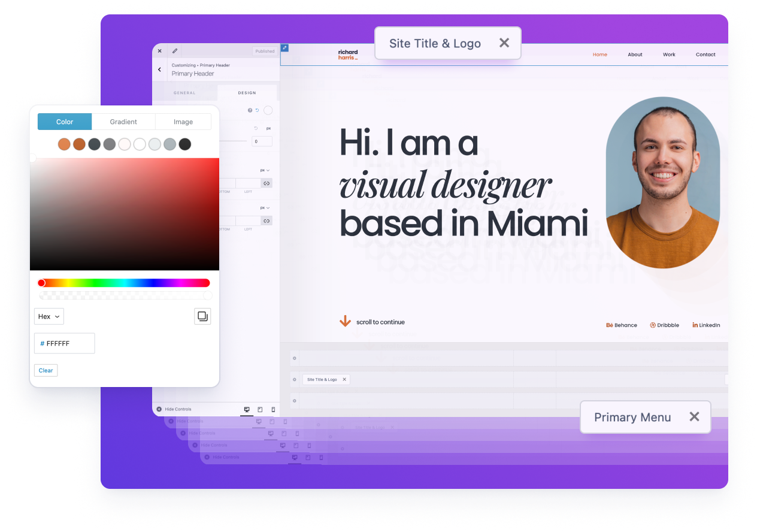Click the help question mark icon

pos(250,110)
